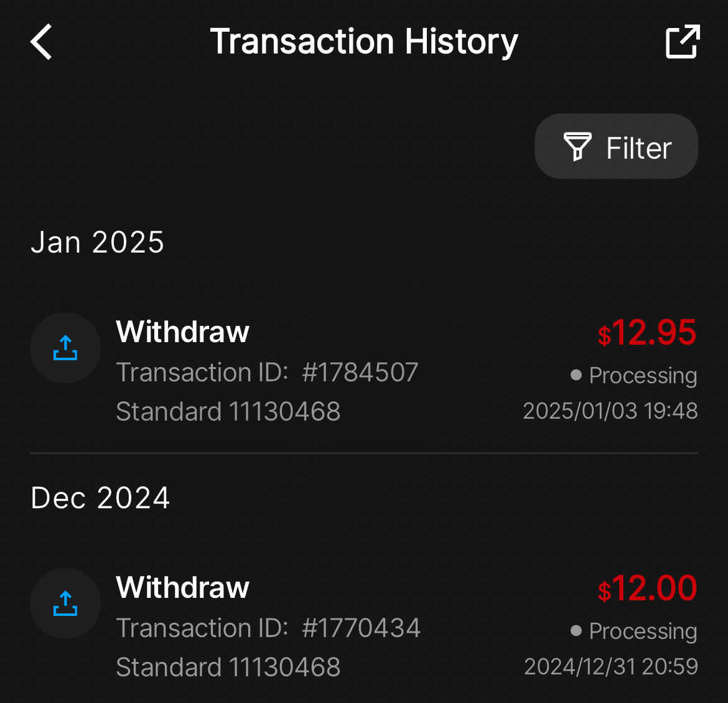Tap Standard 11130468 under transaction #1770434
This screenshot has width=728, height=703.
point(228,668)
